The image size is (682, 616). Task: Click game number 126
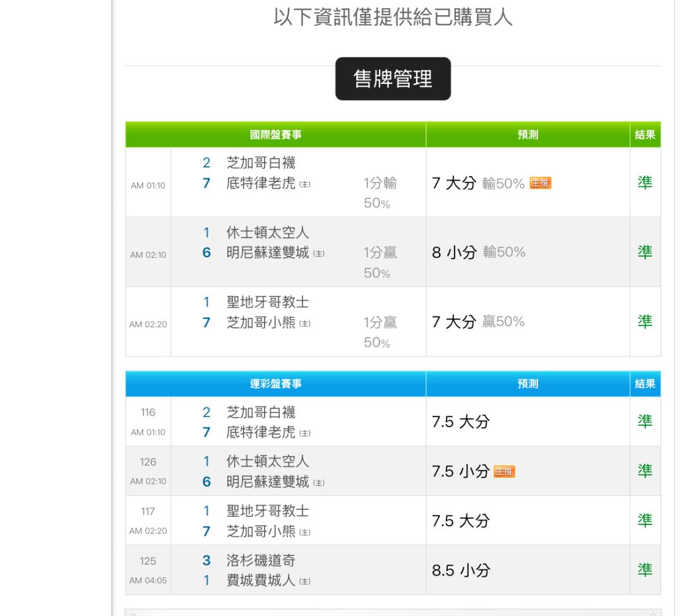point(148,462)
